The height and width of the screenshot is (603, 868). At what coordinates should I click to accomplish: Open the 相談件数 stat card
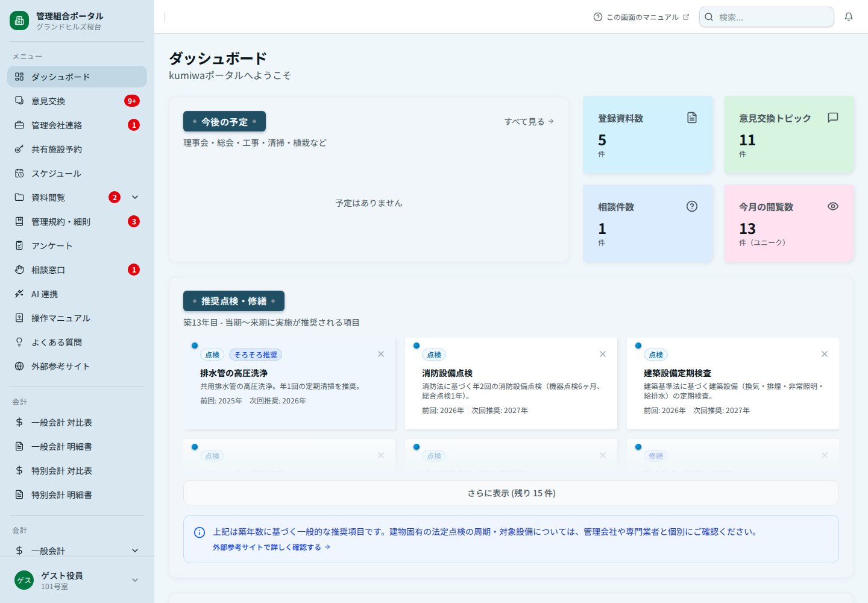[x=648, y=223]
